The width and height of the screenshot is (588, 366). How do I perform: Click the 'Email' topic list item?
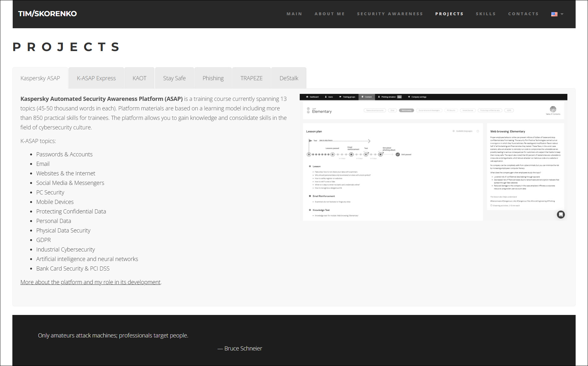[x=43, y=164]
